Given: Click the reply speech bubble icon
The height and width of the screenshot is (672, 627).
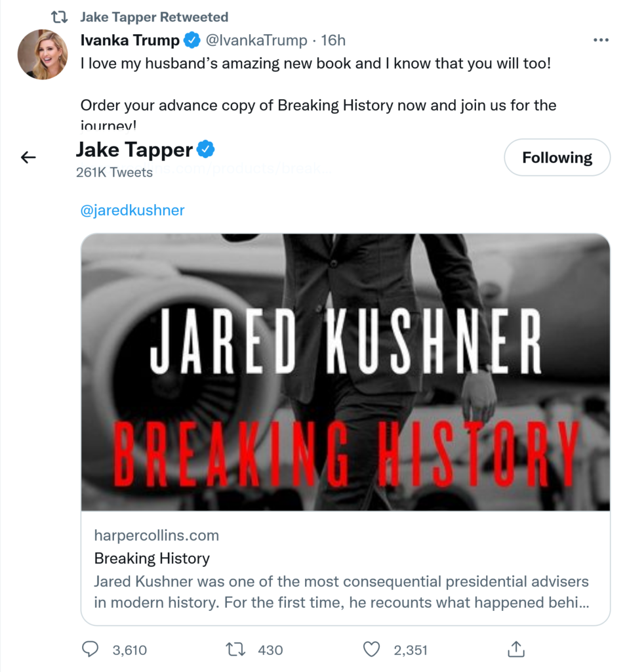Looking at the screenshot, I should tap(90, 650).
